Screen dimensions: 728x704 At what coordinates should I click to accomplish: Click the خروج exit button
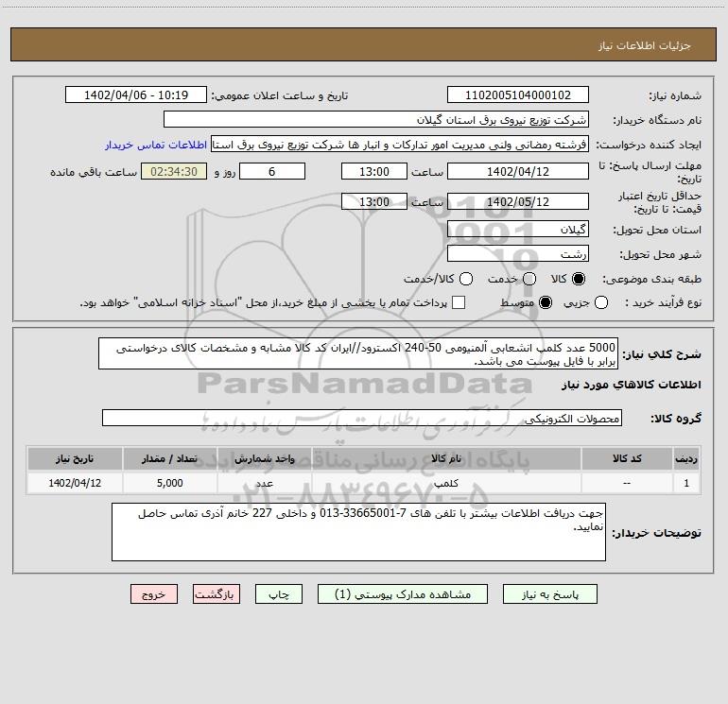click(154, 594)
